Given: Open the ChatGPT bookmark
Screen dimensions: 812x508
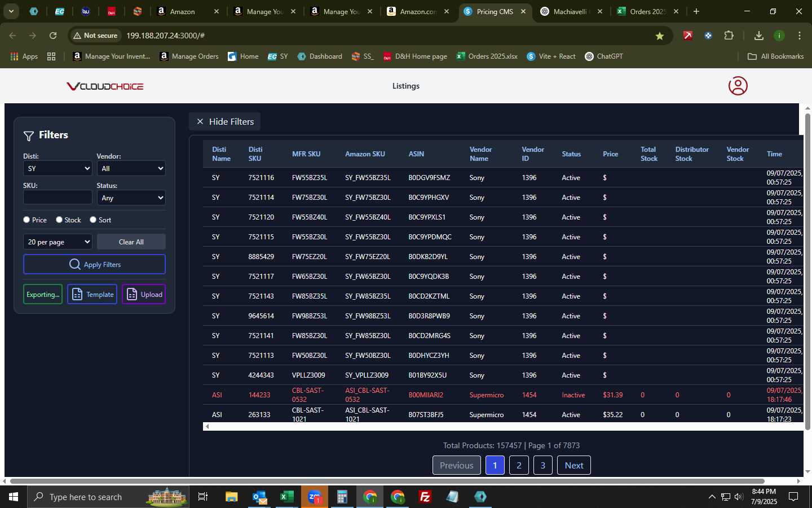Looking at the screenshot, I should 604,56.
